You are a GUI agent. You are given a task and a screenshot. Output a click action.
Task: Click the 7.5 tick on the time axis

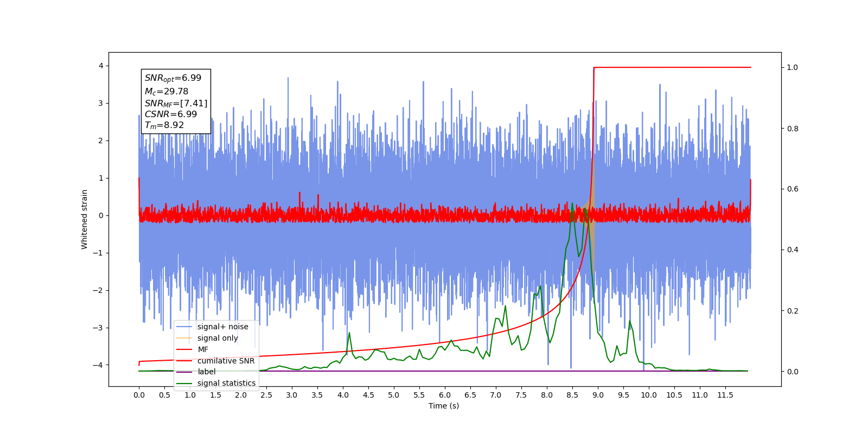(x=521, y=395)
